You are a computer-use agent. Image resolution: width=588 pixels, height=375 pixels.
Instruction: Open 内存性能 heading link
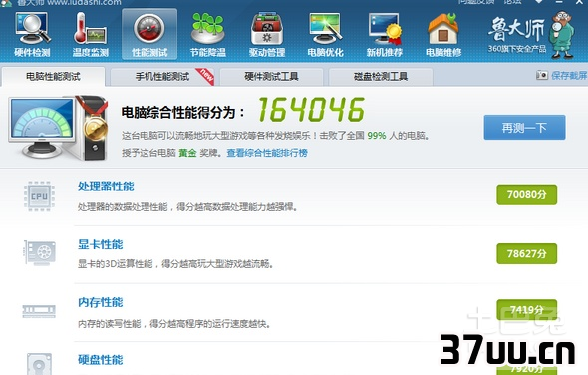coord(100,302)
